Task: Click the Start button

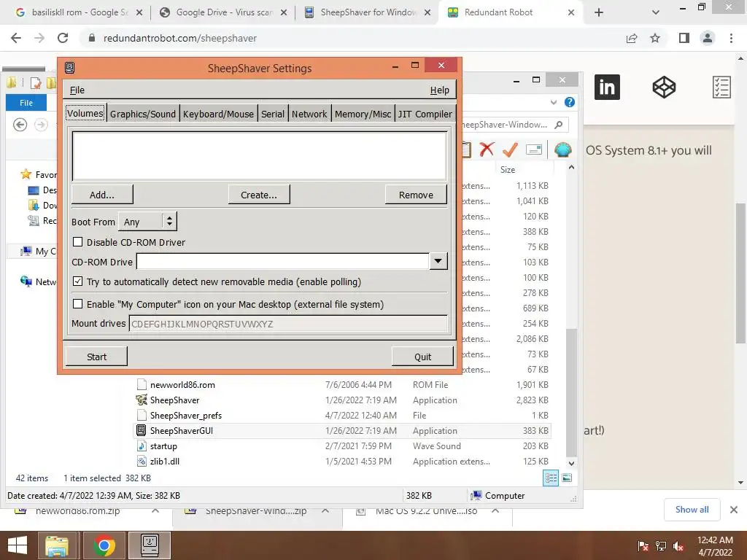Action: coord(96,357)
